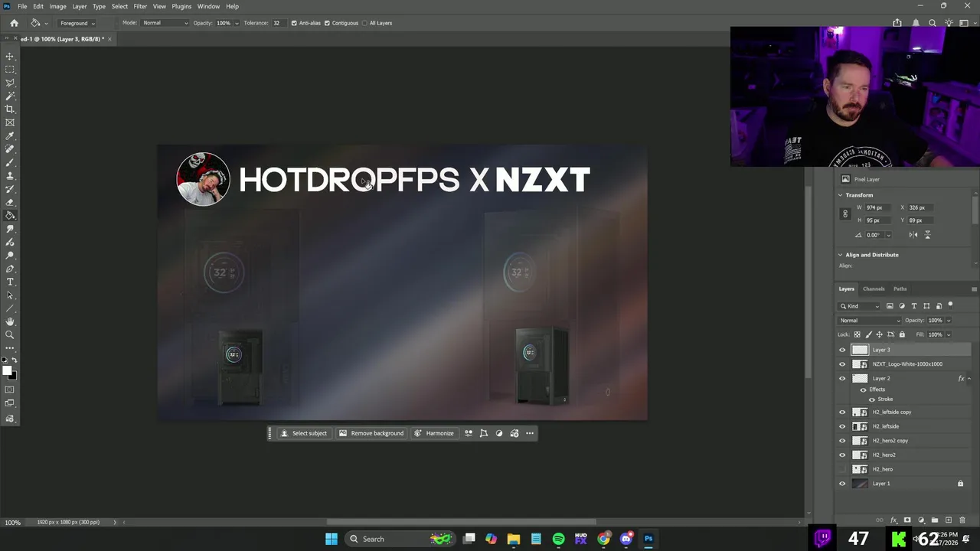Select the Zoom tool

[x=10, y=335]
